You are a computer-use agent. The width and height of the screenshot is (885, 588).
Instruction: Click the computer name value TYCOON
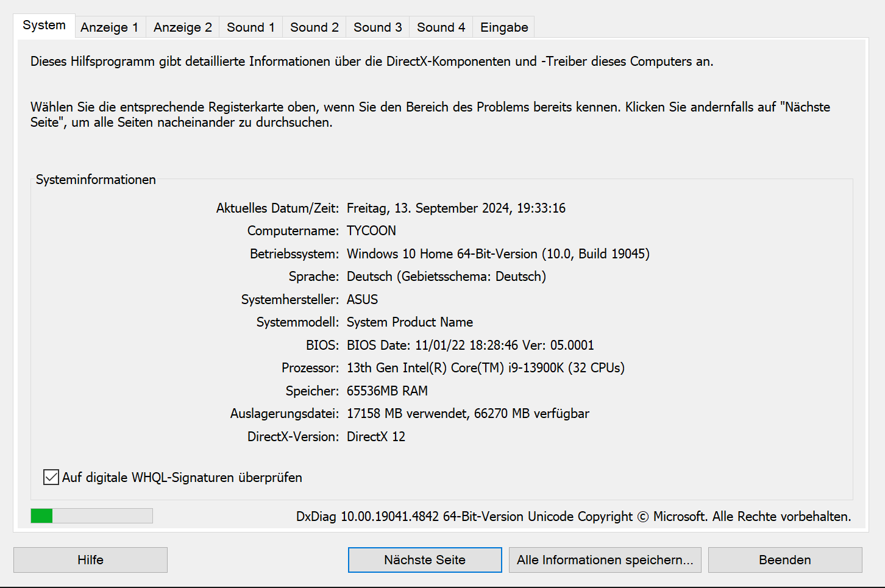371,231
